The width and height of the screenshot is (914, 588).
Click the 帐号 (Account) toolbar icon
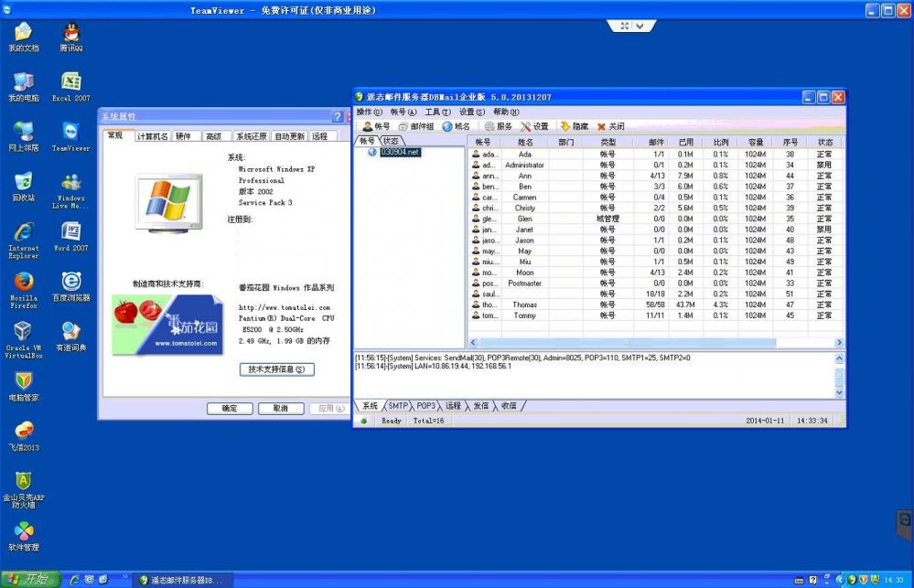click(375, 126)
